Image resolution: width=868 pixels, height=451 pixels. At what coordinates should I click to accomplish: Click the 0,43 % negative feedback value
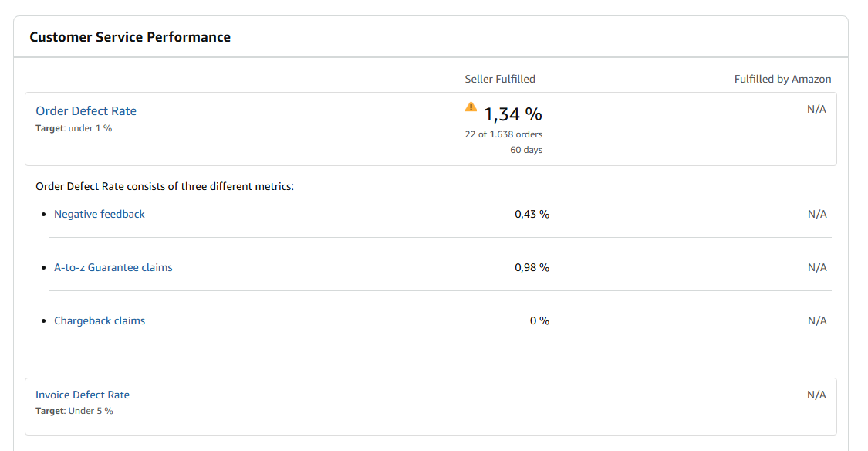point(532,214)
